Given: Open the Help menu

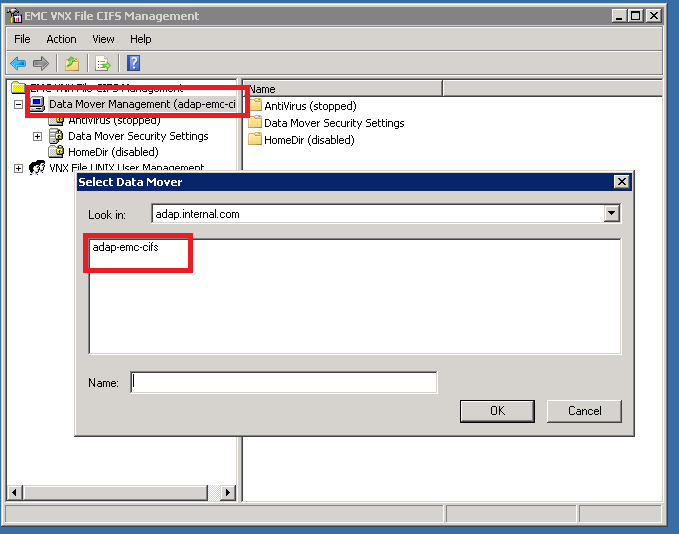Looking at the screenshot, I should [141, 39].
